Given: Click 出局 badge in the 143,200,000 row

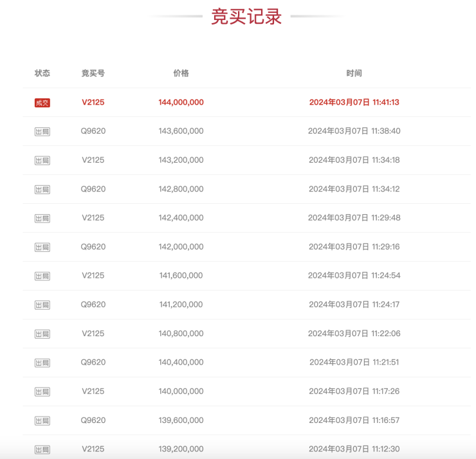Looking at the screenshot, I should [42, 161].
